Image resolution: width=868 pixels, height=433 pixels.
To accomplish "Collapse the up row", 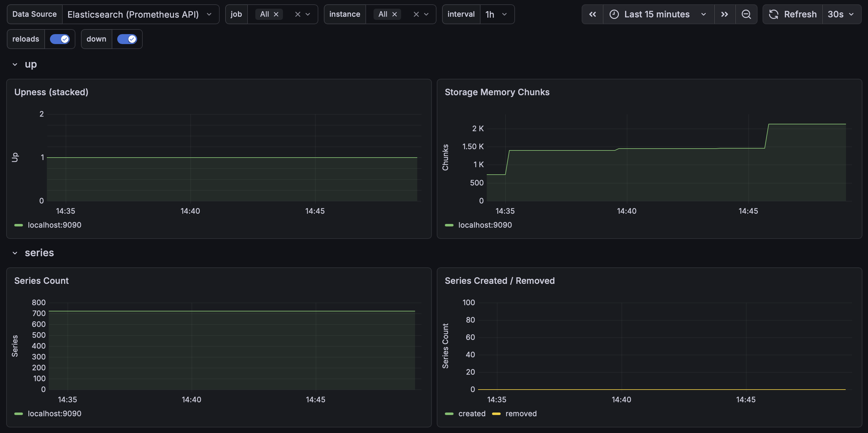I will click(x=15, y=64).
